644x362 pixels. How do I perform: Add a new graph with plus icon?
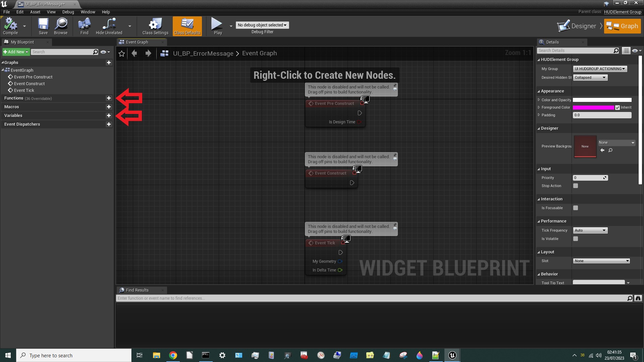click(x=109, y=63)
